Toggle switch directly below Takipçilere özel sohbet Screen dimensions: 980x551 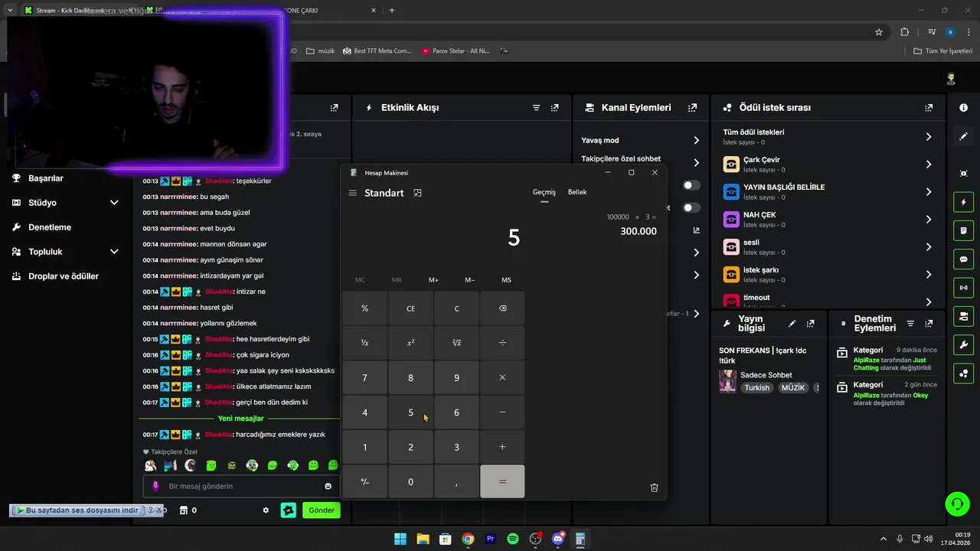pyautogui.click(x=691, y=185)
